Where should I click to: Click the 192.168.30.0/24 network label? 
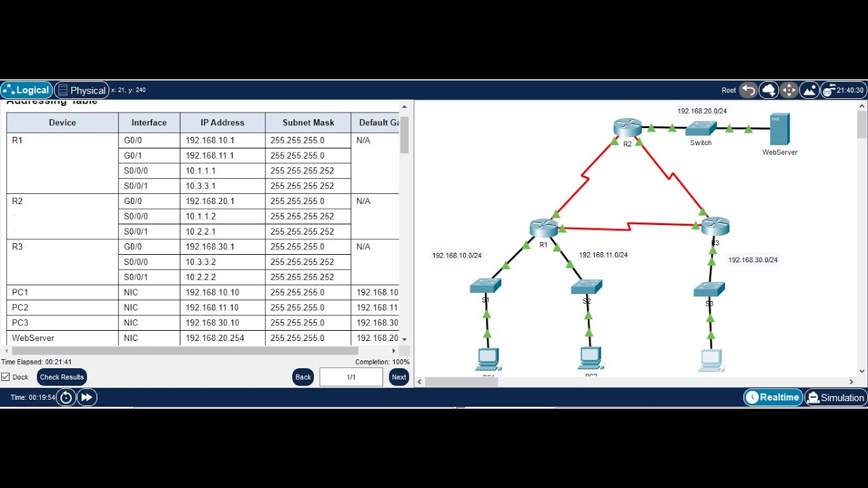pos(753,260)
